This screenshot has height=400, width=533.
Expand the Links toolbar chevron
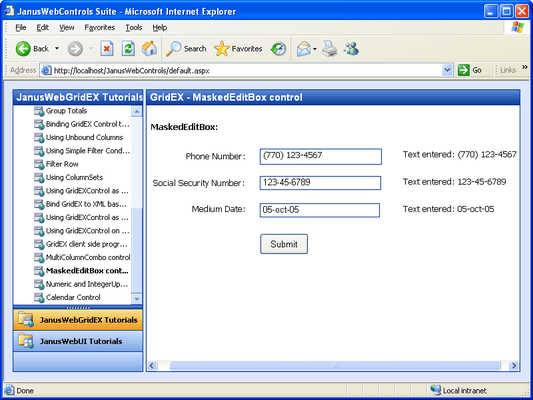coord(525,67)
